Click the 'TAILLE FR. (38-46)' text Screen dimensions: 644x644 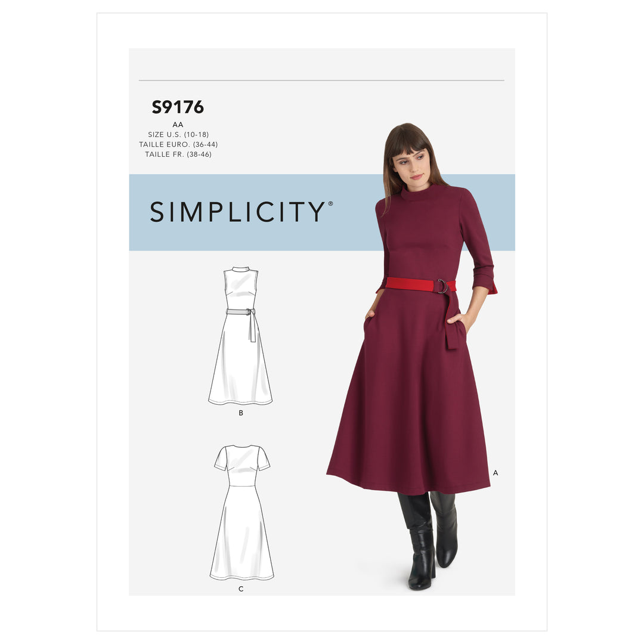[178, 154]
